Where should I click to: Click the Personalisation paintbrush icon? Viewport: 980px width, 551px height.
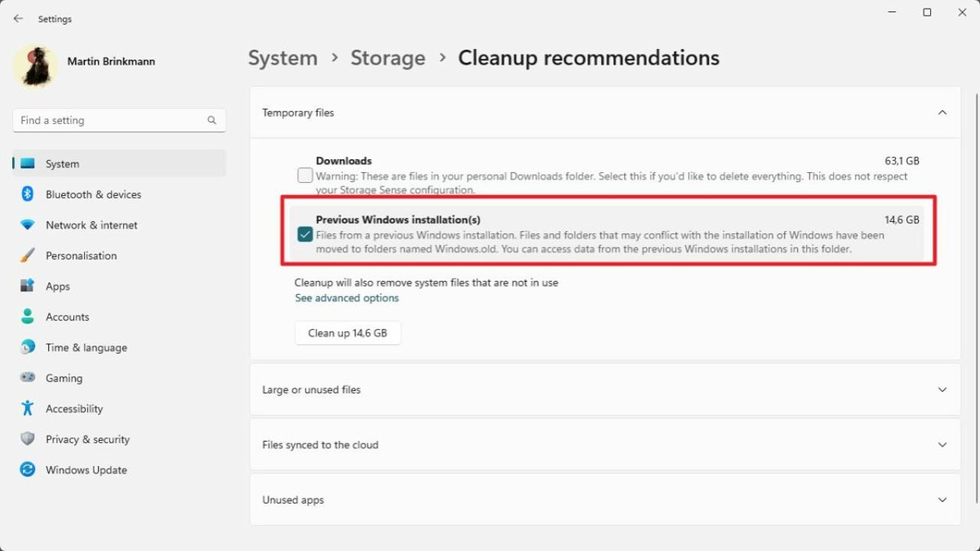(x=28, y=256)
